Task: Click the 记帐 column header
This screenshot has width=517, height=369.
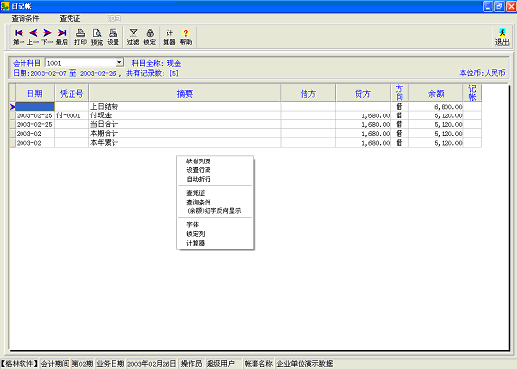Action: click(x=472, y=93)
